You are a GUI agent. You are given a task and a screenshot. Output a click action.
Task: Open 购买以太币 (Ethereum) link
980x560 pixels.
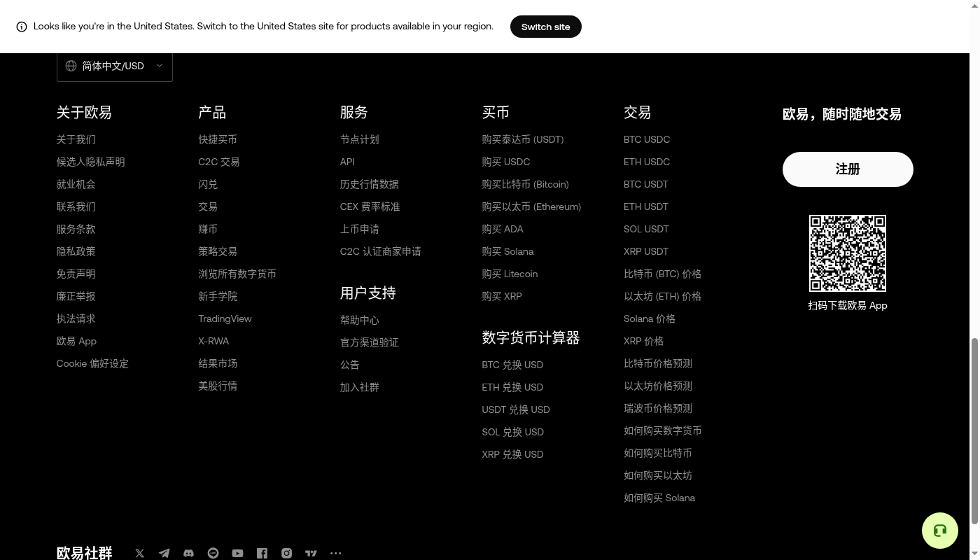tap(531, 206)
